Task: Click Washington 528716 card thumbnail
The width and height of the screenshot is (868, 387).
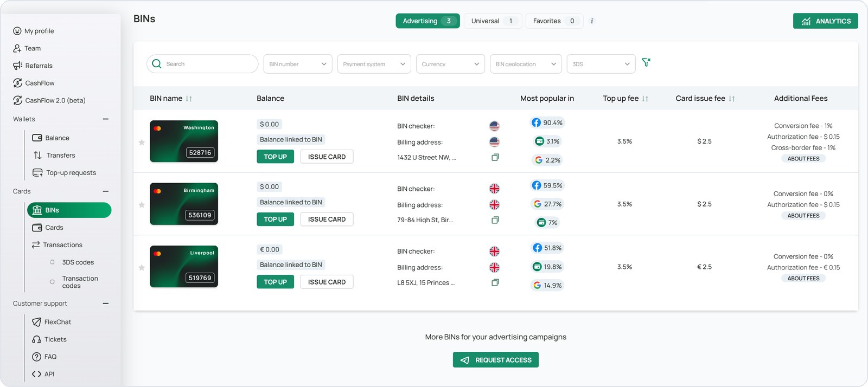Action: point(184,141)
